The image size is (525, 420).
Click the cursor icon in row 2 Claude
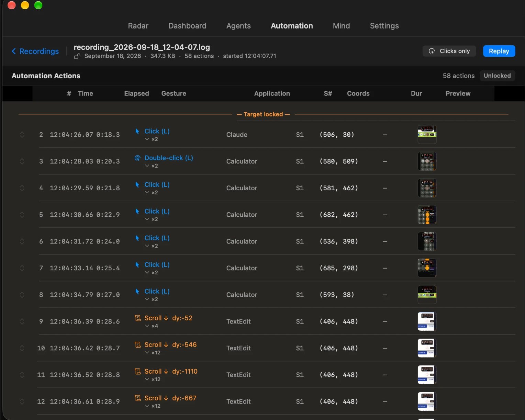point(137,131)
